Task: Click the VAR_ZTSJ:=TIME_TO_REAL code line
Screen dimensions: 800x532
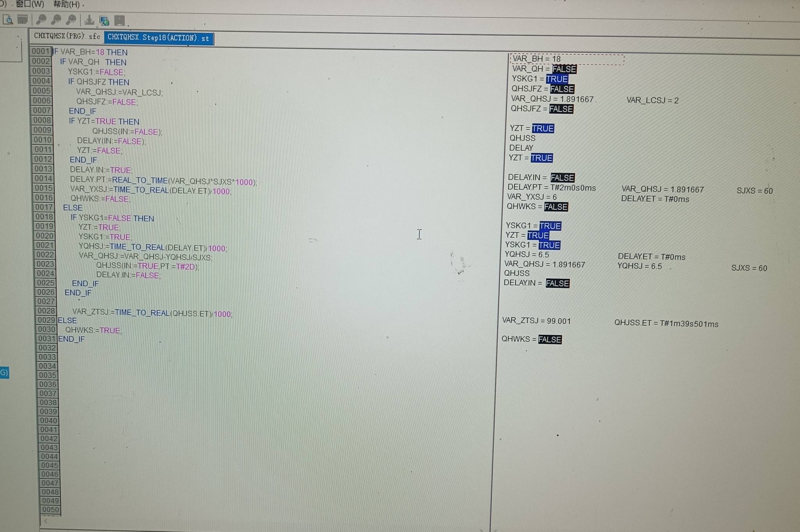Action: coord(152,312)
